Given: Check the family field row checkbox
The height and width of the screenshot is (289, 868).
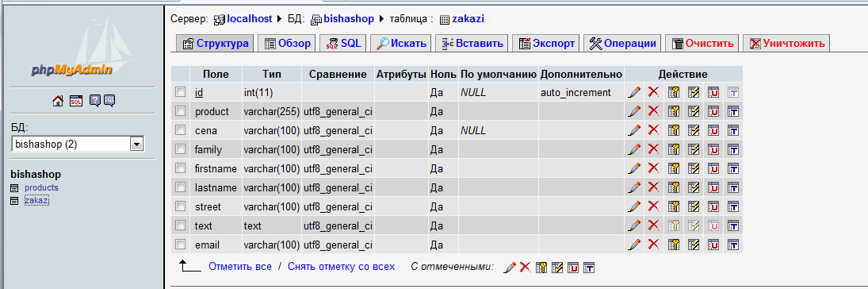Looking at the screenshot, I should coord(181,148).
